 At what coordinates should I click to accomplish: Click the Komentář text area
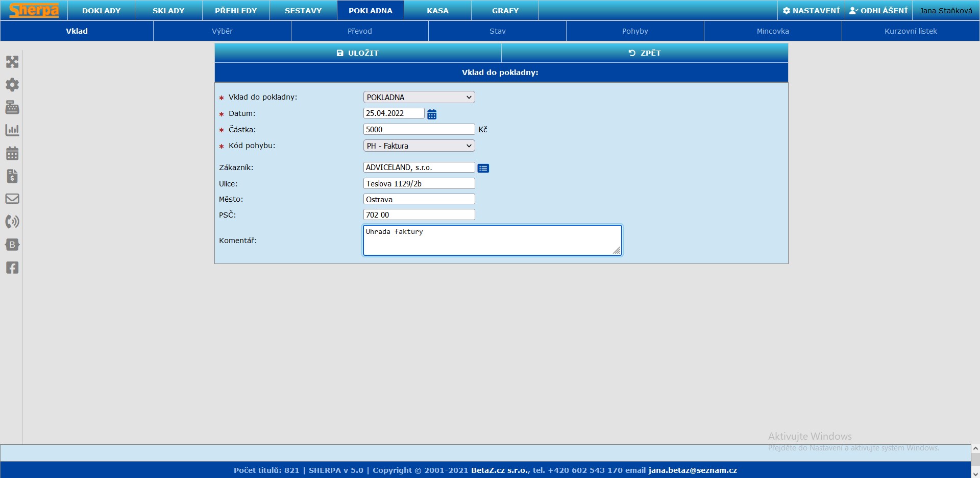click(x=492, y=240)
